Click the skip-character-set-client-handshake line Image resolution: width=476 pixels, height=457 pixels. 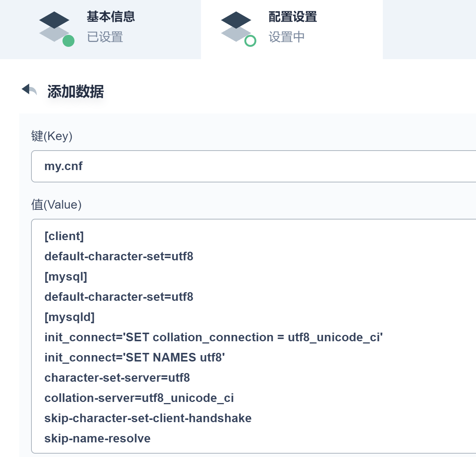[148, 418]
